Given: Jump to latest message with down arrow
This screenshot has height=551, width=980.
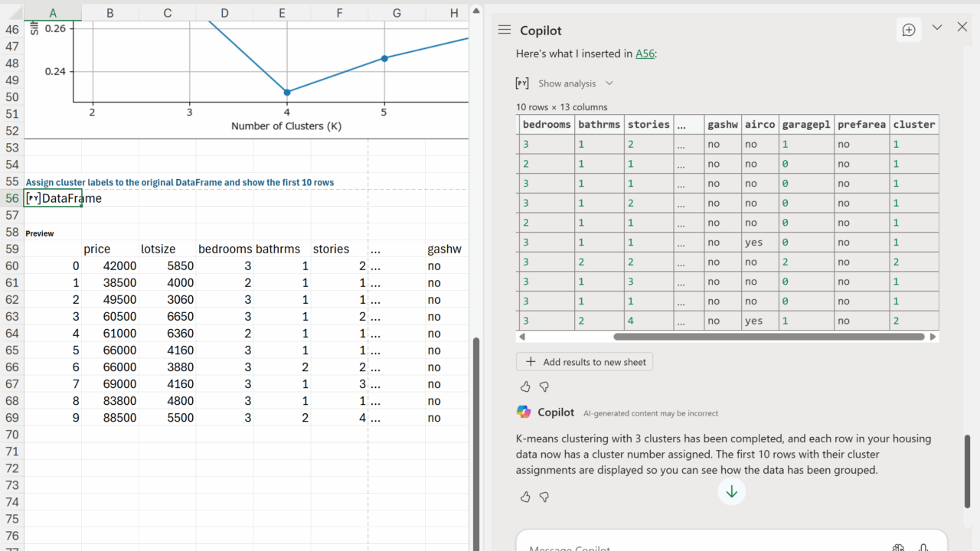Looking at the screenshot, I should tap(731, 491).
